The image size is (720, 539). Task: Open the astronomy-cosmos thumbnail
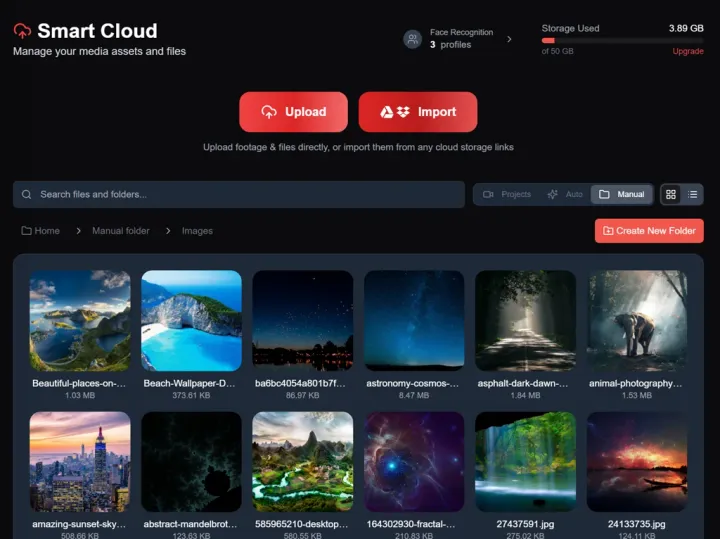tap(414, 320)
